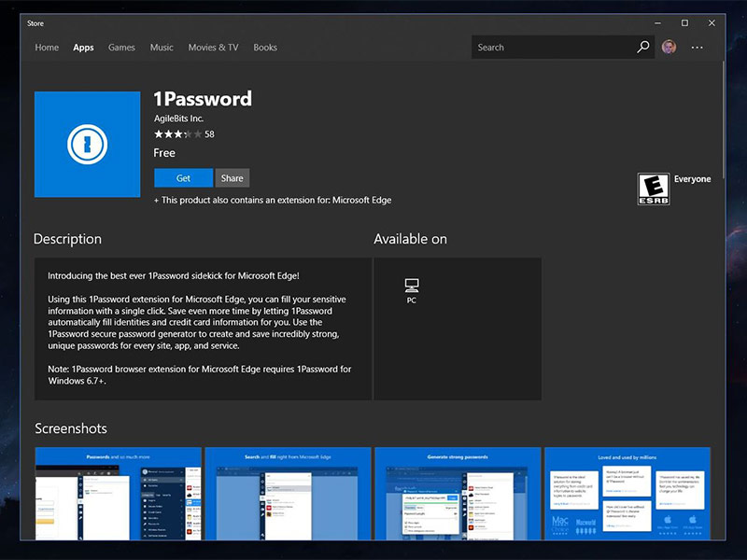
Task: Open the 'Passwords and so much more' screenshot
Action: click(x=119, y=494)
